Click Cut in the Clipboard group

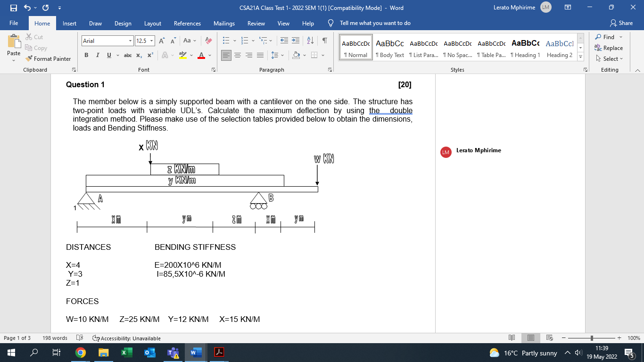point(33,37)
